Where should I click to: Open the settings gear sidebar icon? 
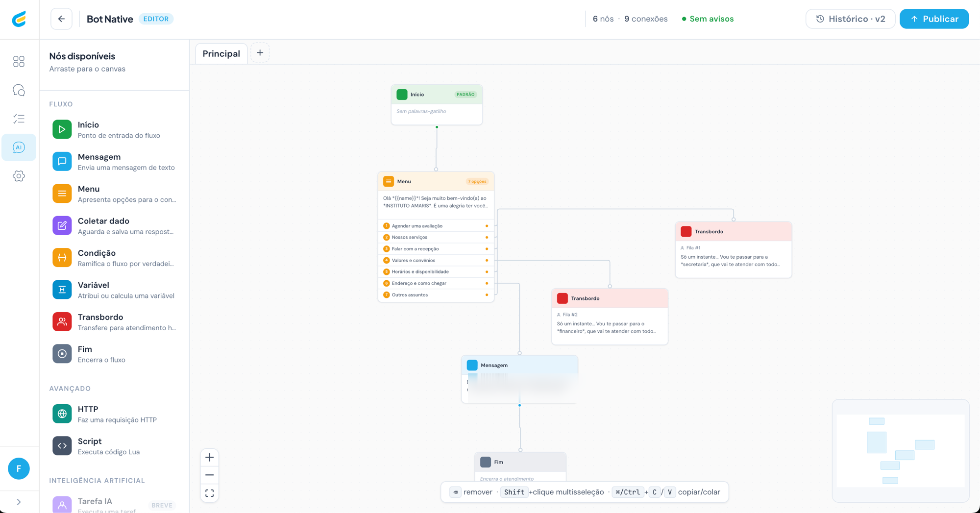tap(19, 176)
